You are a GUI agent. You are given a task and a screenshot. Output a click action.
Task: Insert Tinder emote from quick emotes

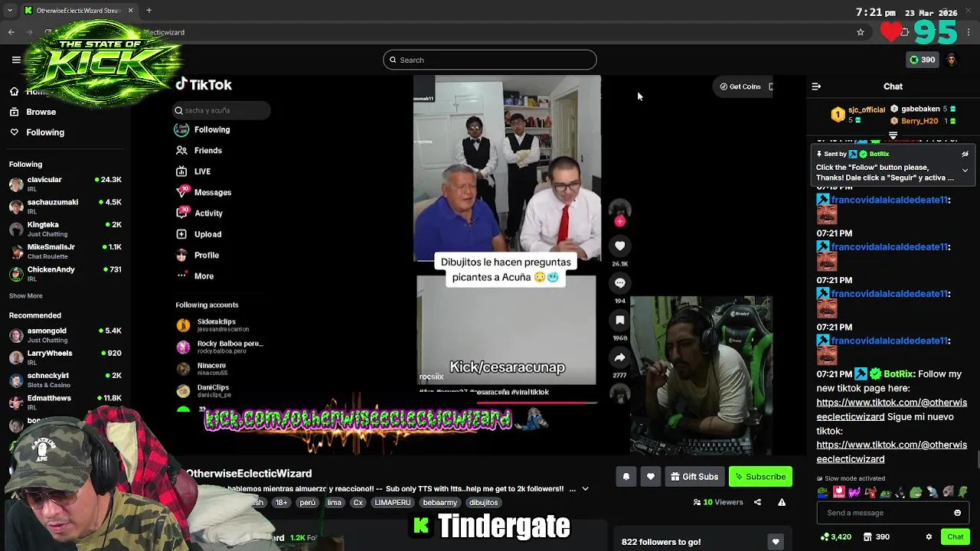(839, 493)
